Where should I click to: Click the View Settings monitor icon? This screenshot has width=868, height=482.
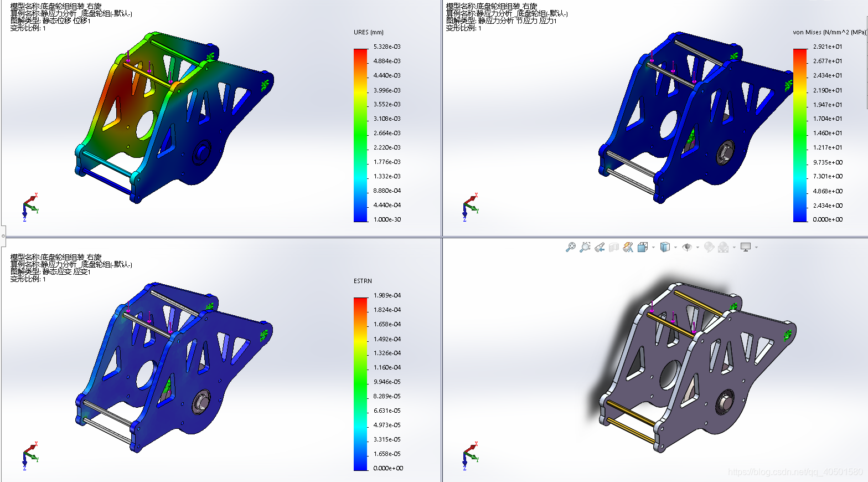(x=746, y=247)
